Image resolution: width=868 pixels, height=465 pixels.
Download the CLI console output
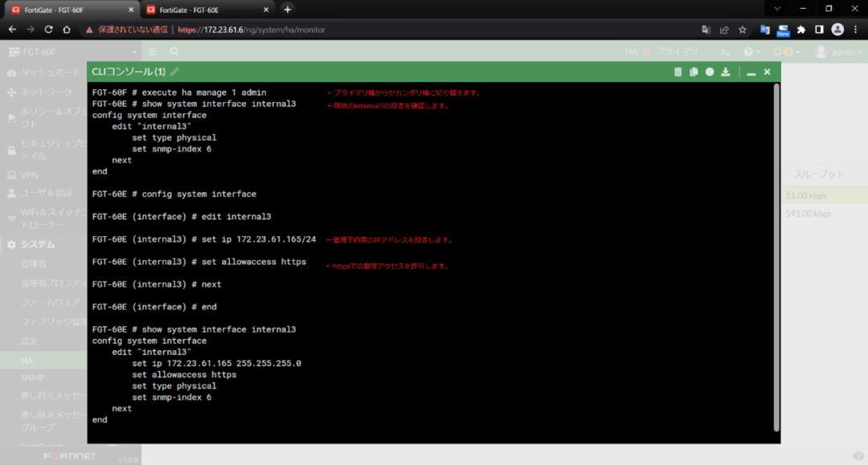click(x=726, y=72)
